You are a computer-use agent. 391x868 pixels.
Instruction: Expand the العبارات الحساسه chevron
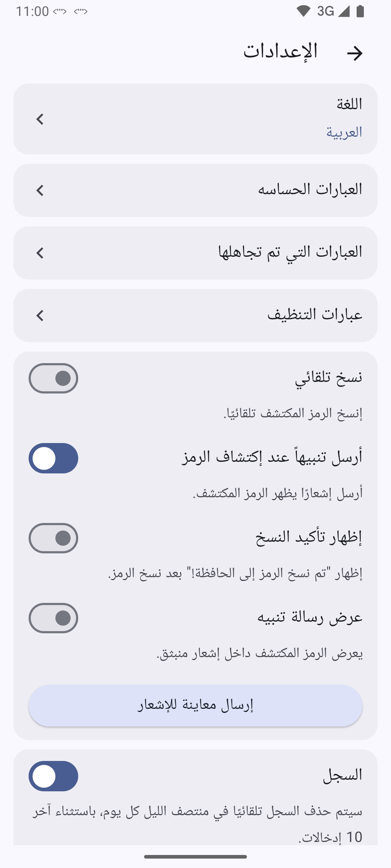(40, 190)
